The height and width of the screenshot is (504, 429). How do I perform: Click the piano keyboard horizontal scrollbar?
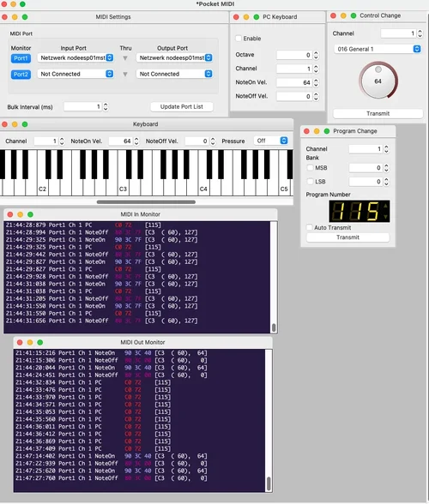pyautogui.click(x=146, y=202)
